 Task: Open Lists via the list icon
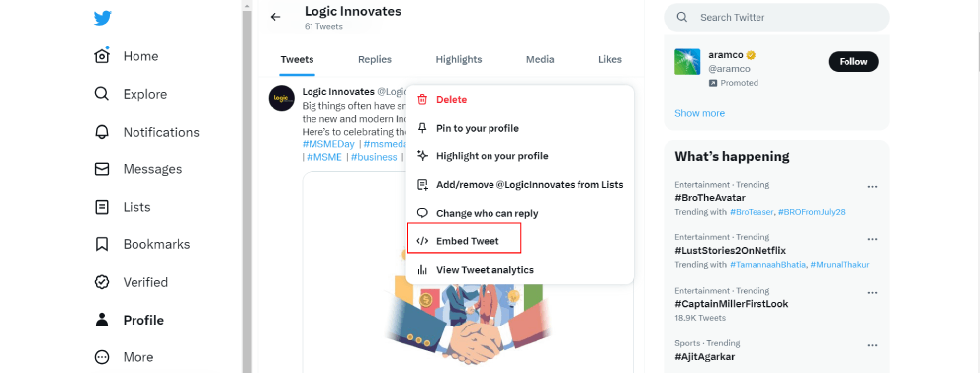tap(101, 207)
